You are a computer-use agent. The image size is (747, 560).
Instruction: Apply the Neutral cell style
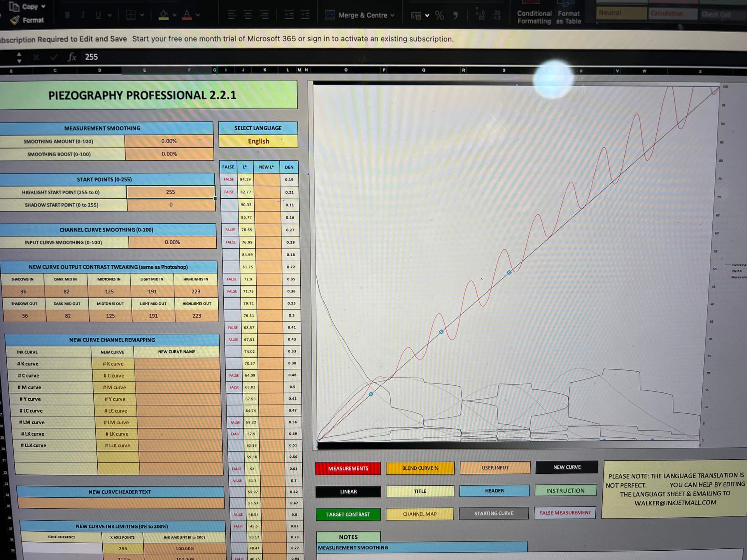[x=621, y=13]
